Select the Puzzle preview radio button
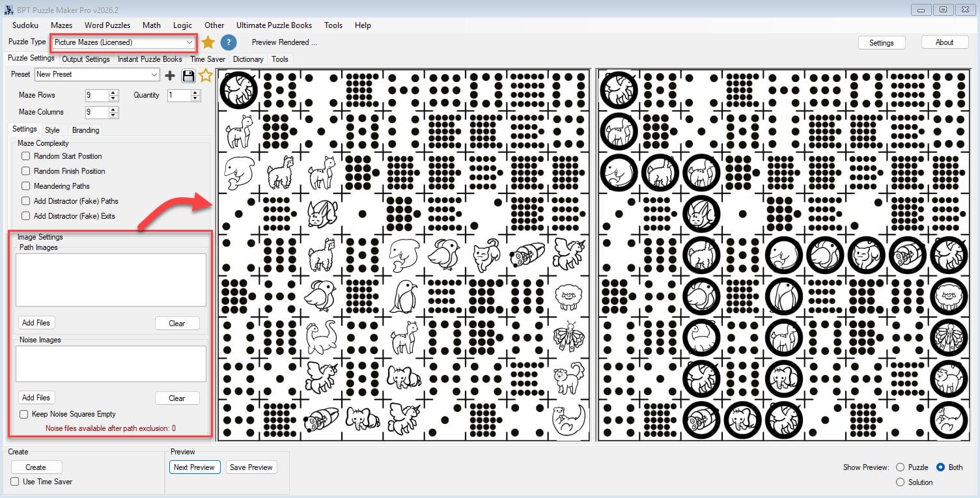 coord(901,467)
